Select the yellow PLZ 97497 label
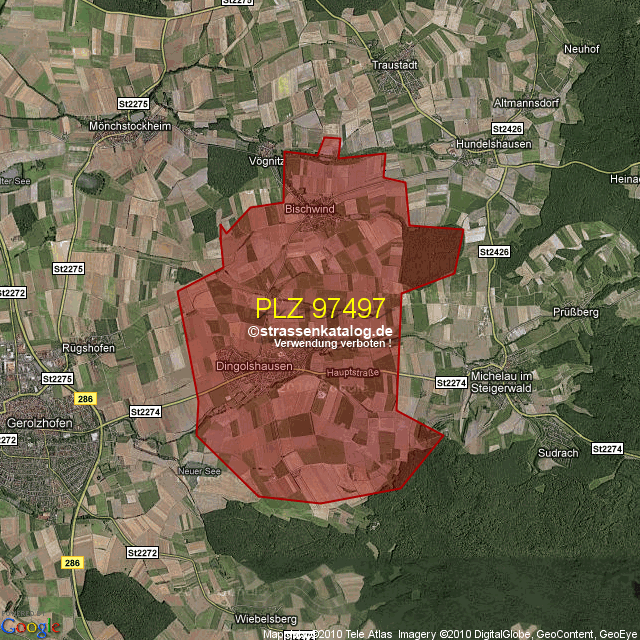The image size is (640, 640). pyautogui.click(x=320, y=307)
